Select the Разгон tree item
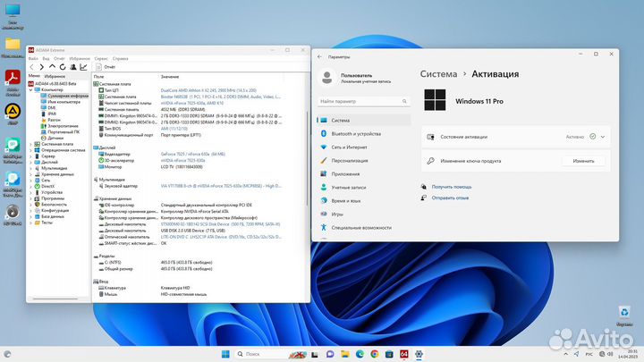 tap(50, 120)
